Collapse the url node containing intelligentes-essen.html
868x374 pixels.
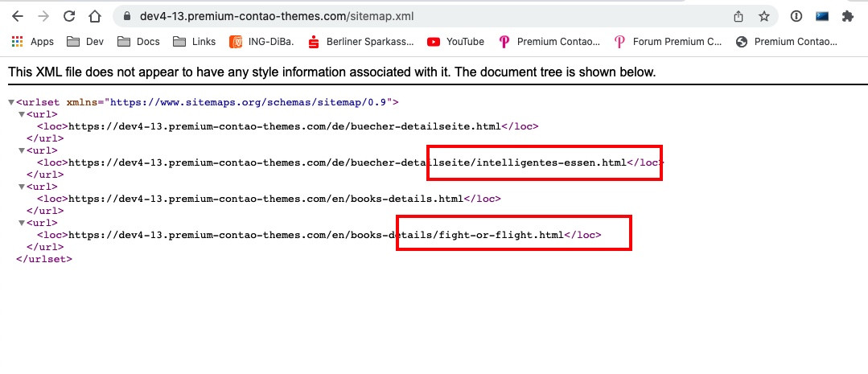[x=23, y=150]
